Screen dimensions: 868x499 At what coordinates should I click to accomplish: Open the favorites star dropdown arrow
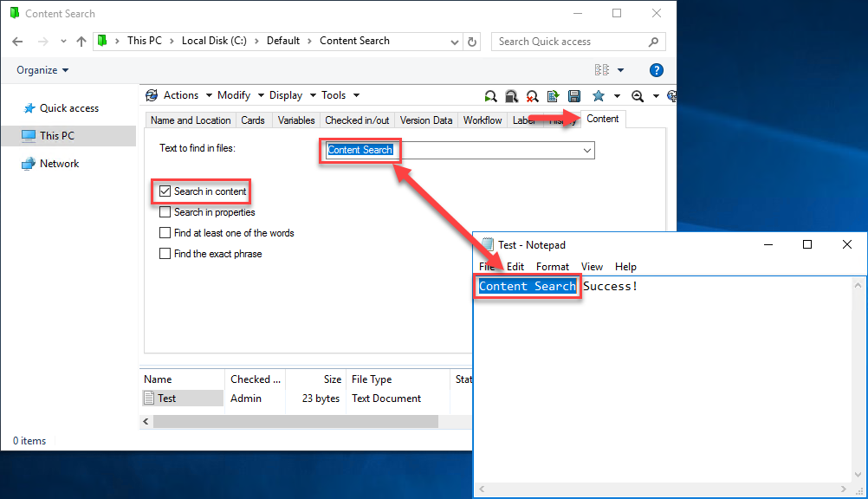pyautogui.click(x=618, y=96)
